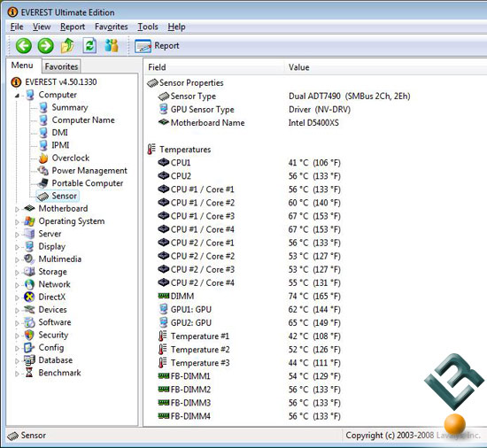This screenshot has height=448, width=487.
Task: Open the Help menu
Action: coord(176,27)
